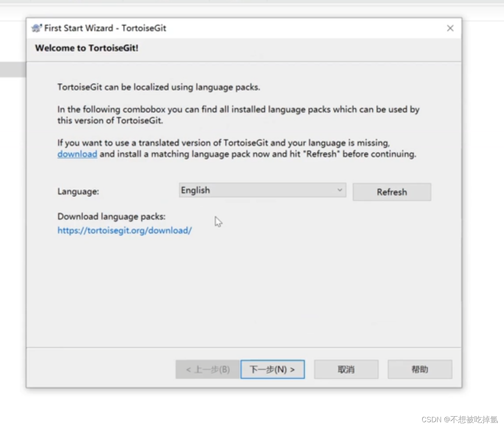
Task: Click the TortoiseGit turtle icon in title bar
Action: (x=37, y=28)
